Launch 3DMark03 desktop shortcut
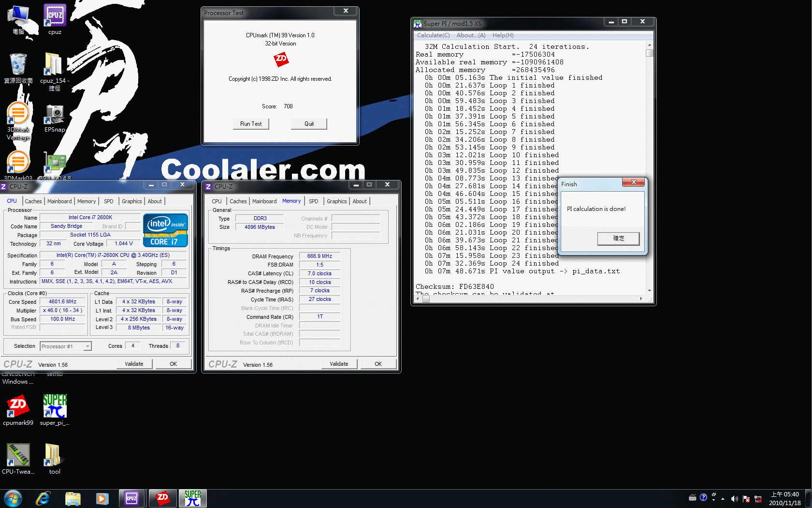The image size is (812, 508). click(x=18, y=165)
